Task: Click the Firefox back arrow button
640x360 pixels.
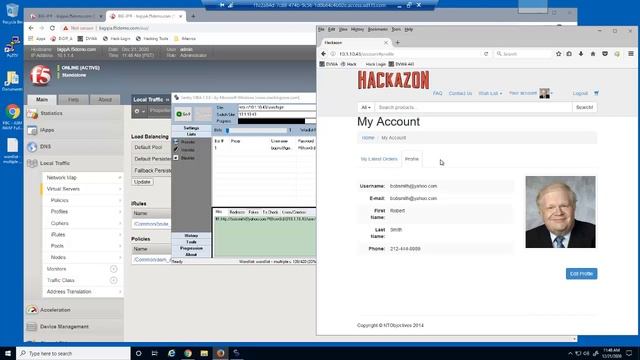Action: pyautogui.click(x=323, y=53)
